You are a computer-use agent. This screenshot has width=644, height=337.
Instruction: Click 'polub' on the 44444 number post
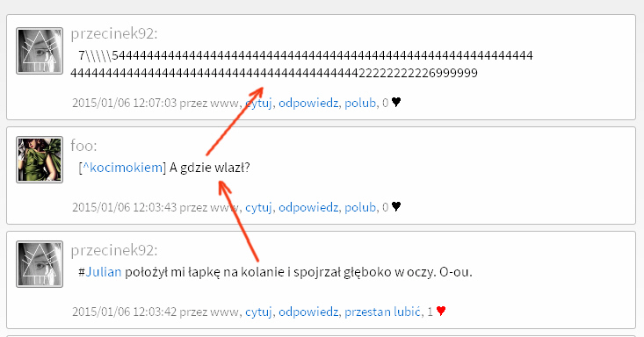click(360, 103)
